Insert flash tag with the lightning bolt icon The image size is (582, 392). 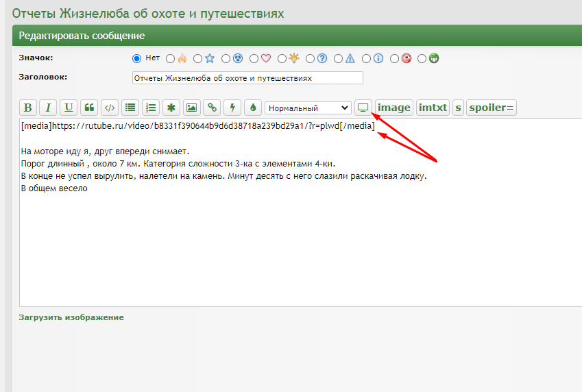tap(232, 108)
